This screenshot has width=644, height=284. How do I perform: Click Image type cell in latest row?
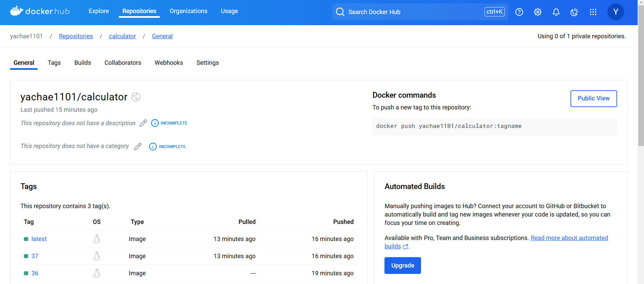[x=137, y=239]
